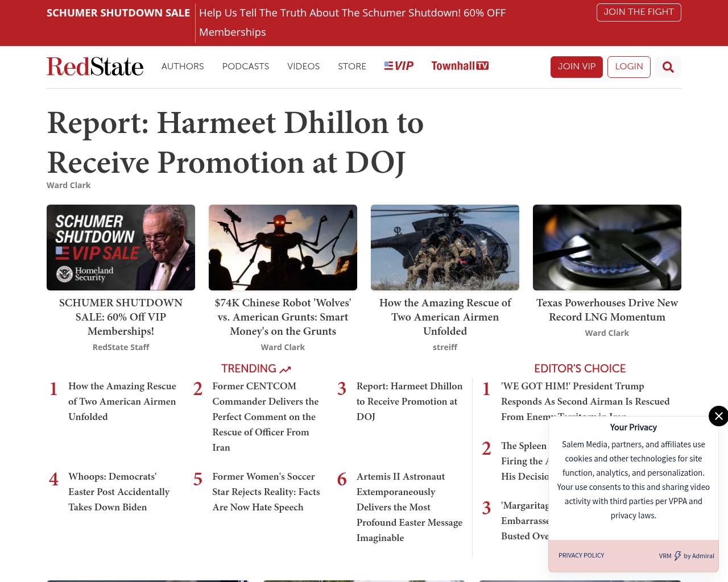Click the search magnifier icon
Image resolution: width=728 pixels, height=582 pixels.
(x=668, y=67)
